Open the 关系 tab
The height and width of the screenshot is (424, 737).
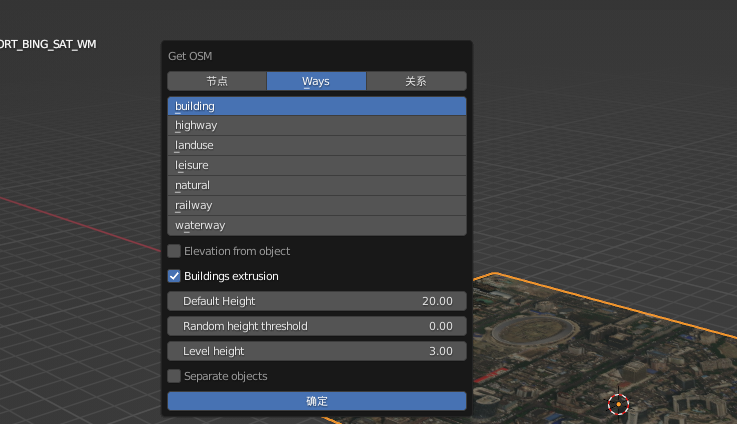[416, 81]
